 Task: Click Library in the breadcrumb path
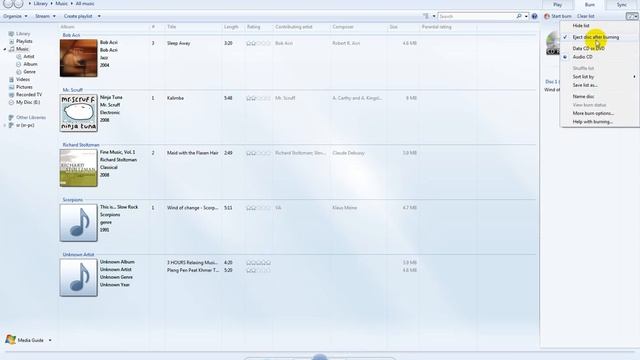click(40, 4)
